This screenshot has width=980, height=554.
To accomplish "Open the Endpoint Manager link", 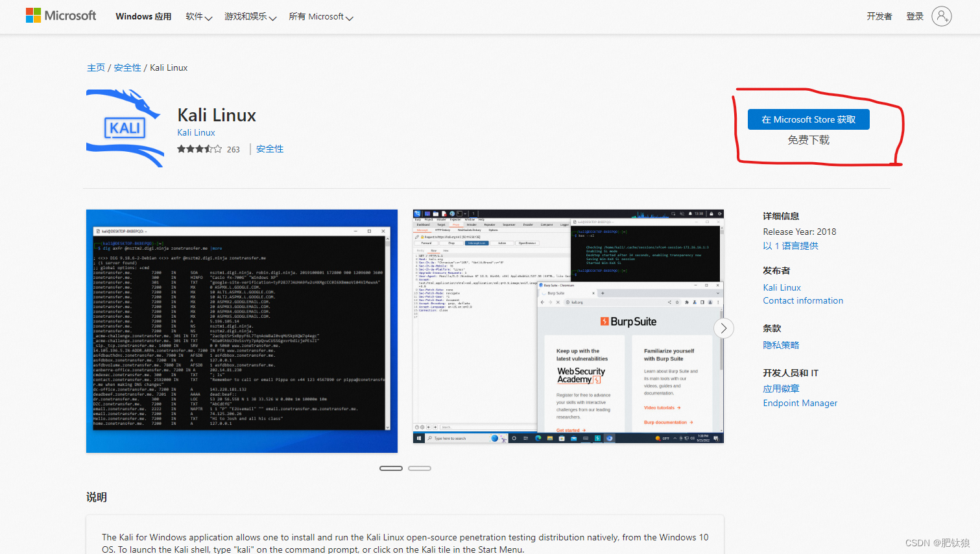I will coord(800,403).
